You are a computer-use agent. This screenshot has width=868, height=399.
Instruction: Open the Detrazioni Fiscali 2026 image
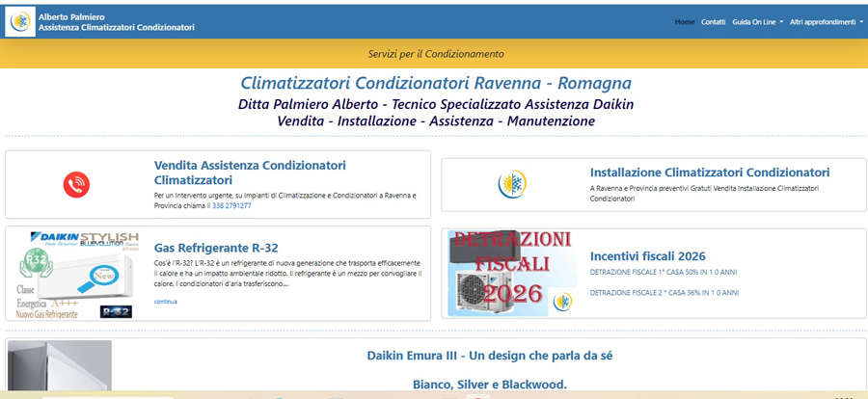[x=512, y=274]
